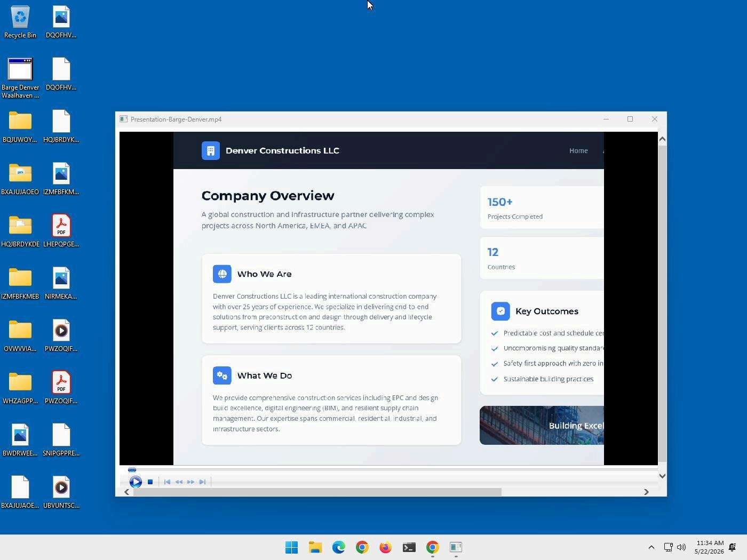The width and height of the screenshot is (747, 560).
Task: Select the BQJUWOY folder on desktop
Action: click(20, 127)
